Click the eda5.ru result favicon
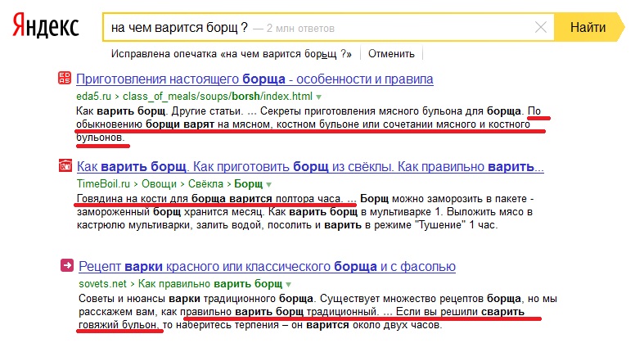 pos(65,79)
